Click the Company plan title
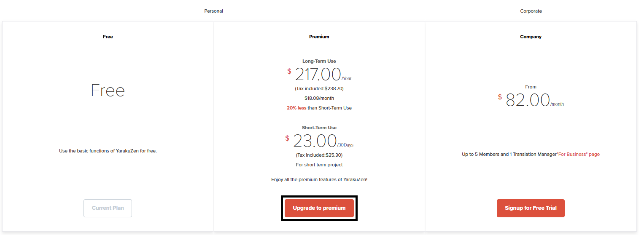The width and height of the screenshot is (644, 235). [531, 37]
